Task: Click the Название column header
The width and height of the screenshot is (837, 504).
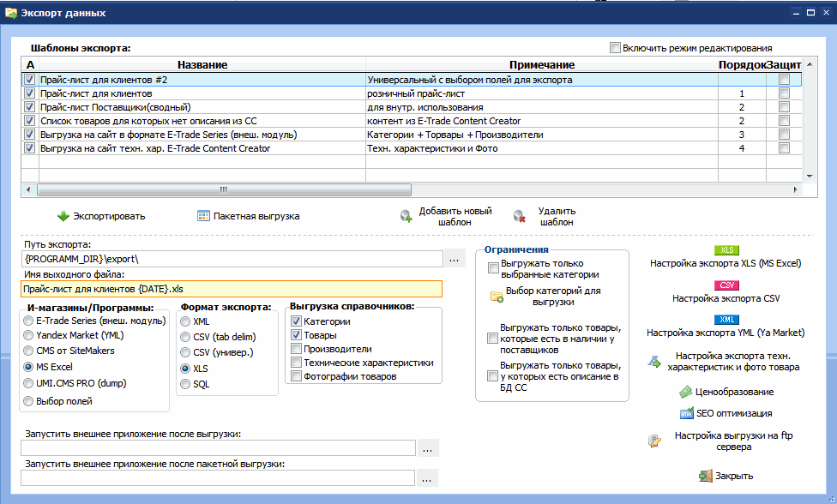Action: (202, 64)
